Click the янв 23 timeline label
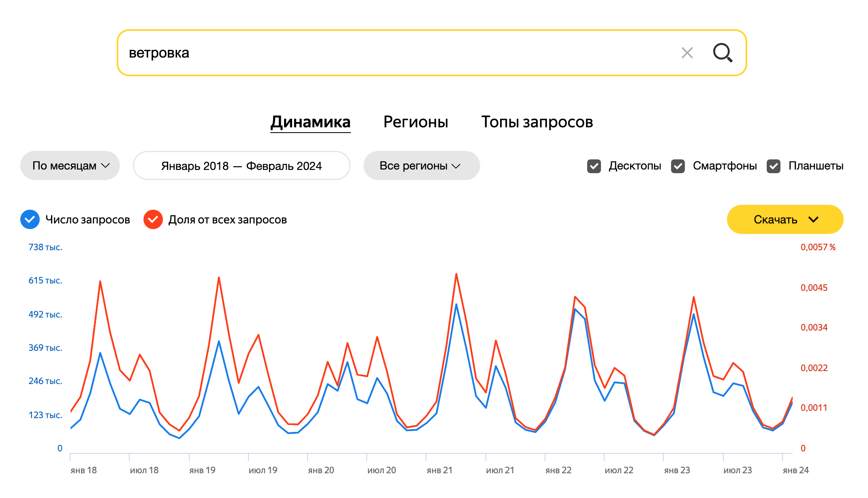Viewport: 868px width, 498px height. click(677, 470)
